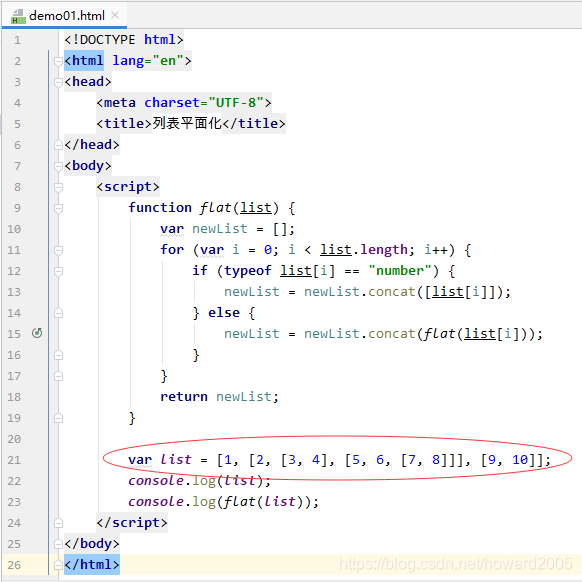Toggle the fold end marker on line 17
Image resolution: width=582 pixels, height=582 pixels.
[58, 376]
